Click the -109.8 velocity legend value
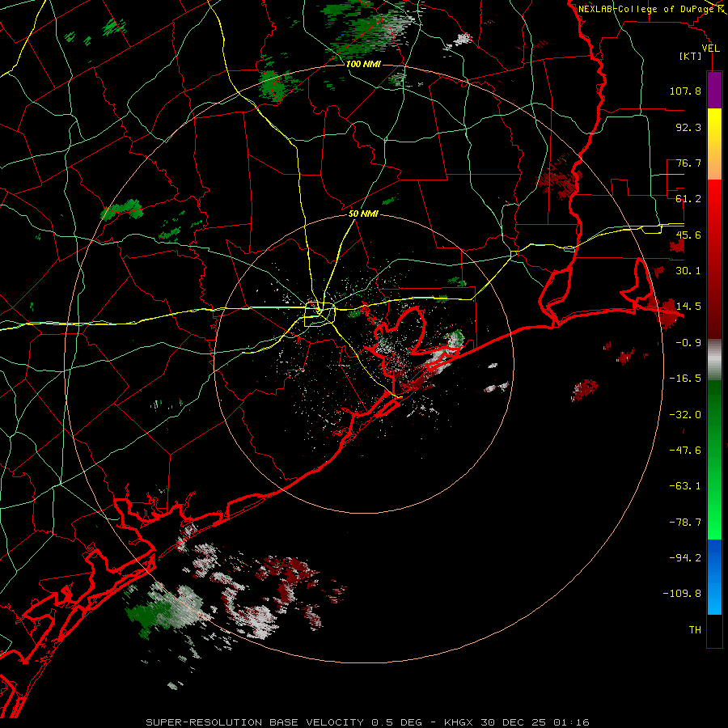This screenshot has width=728, height=728. tap(682, 594)
